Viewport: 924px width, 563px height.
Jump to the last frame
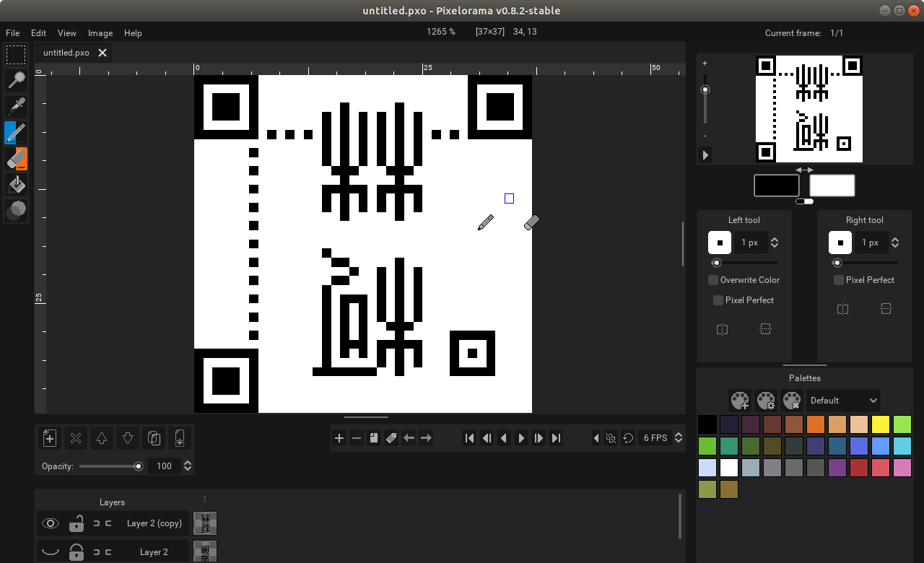[556, 438]
